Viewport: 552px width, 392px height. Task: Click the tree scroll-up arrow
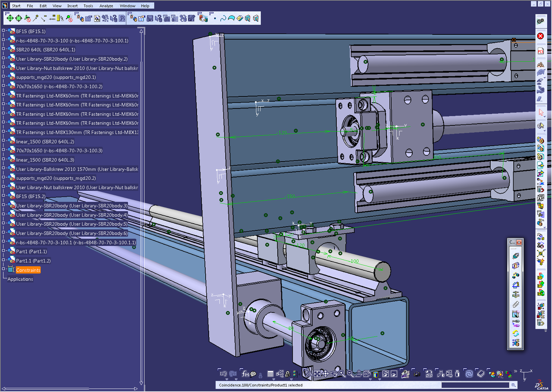click(x=141, y=30)
